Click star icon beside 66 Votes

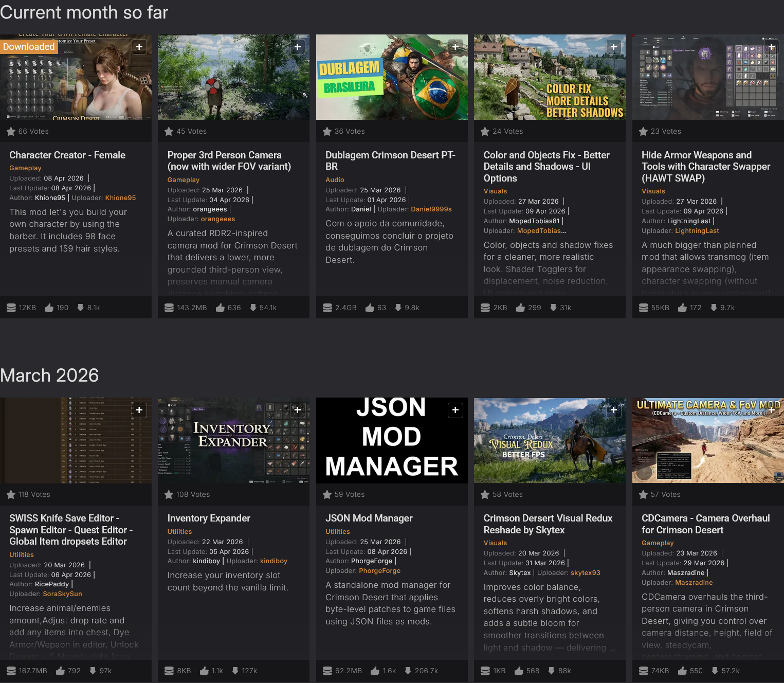pos(11,131)
